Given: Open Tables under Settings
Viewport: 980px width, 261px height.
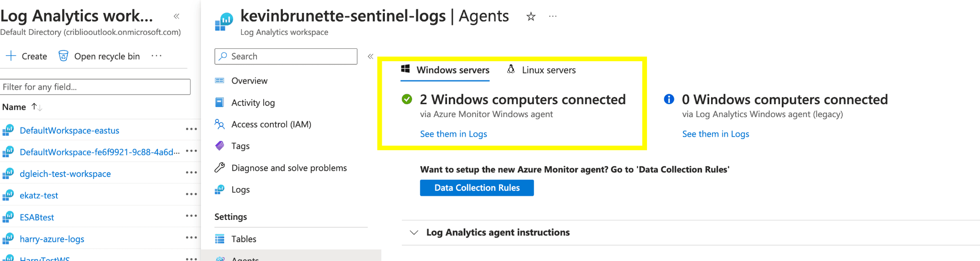Looking at the screenshot, I should click(x=244, y=239).
